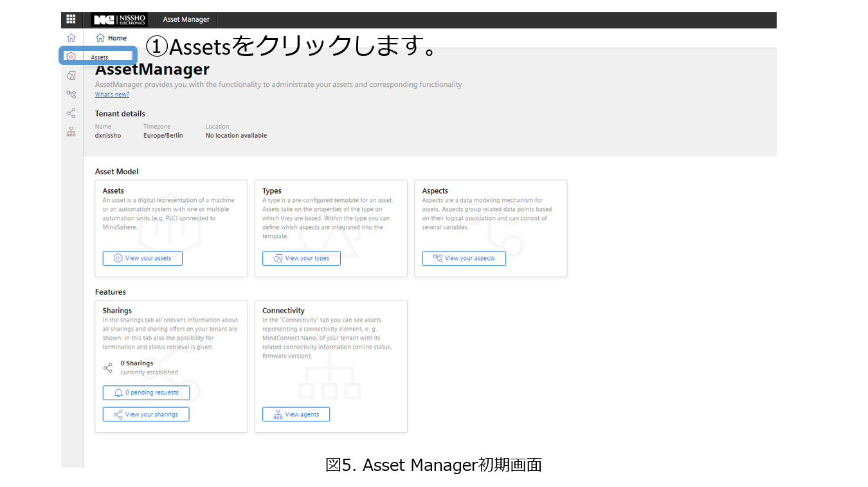This screenshot has width=868, height=487.
Task: Click the AssetManager page heading
Action: click(x=152, y=69)
